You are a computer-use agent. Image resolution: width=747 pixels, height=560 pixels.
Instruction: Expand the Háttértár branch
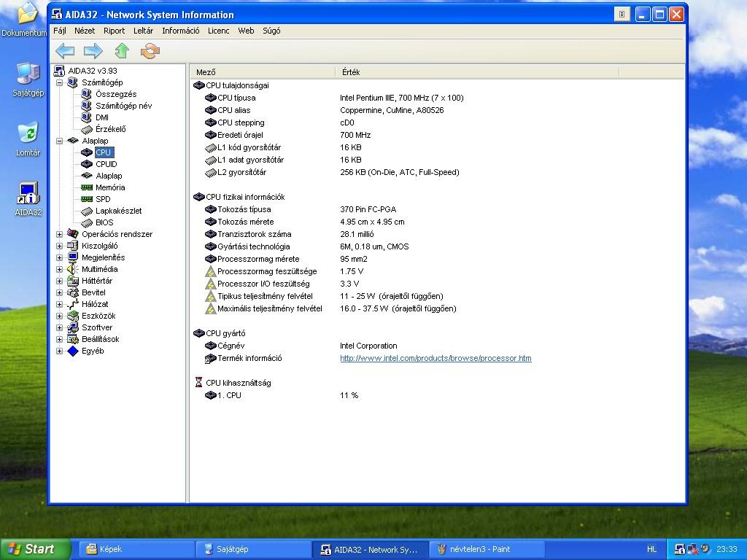coord(60,281)
